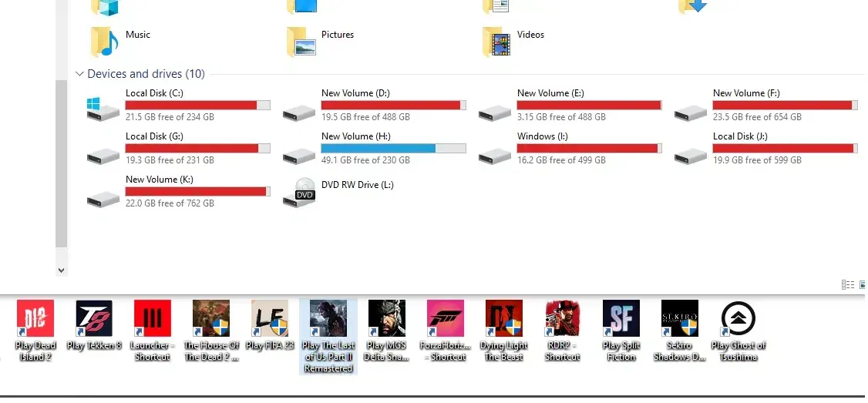Select the New Volume (H:) drive icon
868x403 pixels.
pos(299,156)
